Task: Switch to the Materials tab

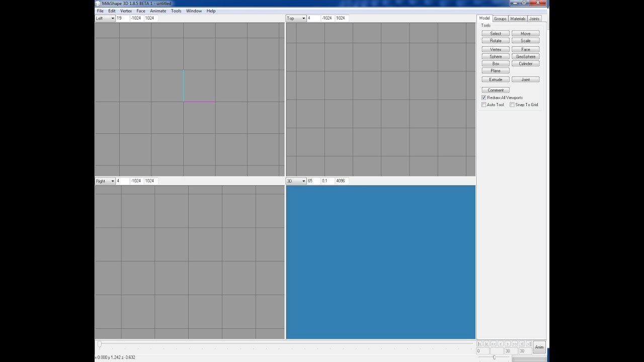Action: coord(518,19)
